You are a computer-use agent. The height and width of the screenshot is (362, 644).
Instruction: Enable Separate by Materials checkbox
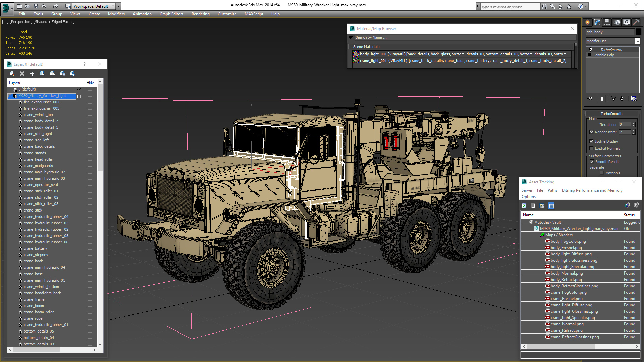(602, 173)
